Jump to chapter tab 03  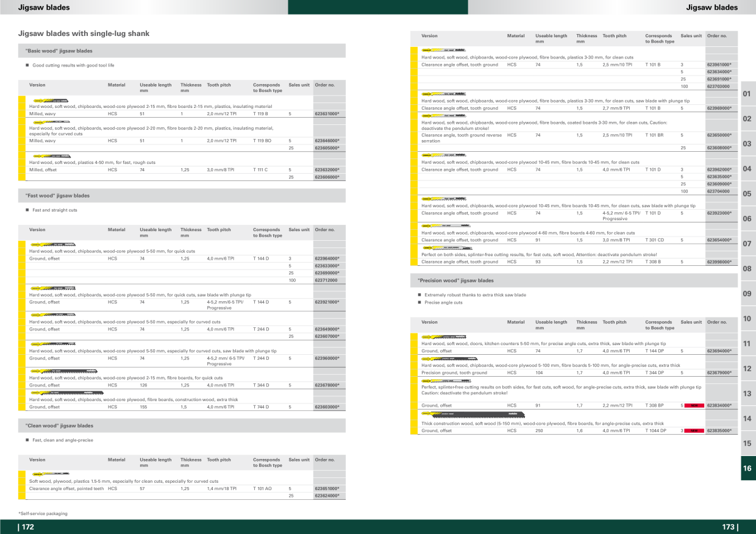[x=747, y=144]
